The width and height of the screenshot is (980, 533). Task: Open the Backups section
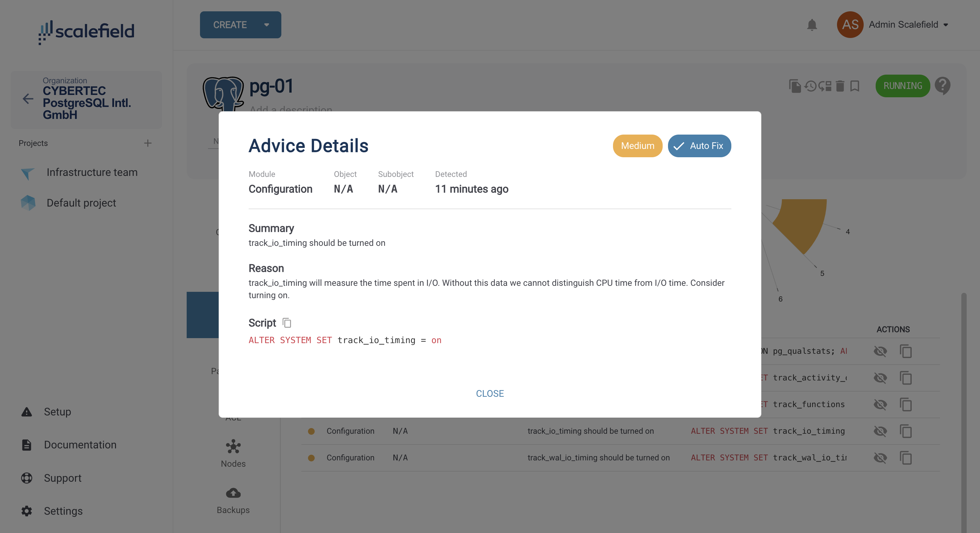233,501
